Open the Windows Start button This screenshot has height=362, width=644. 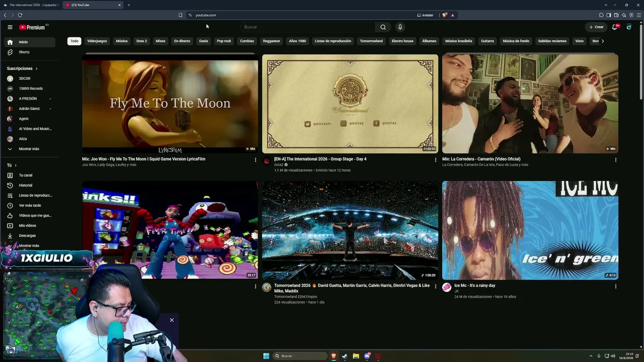point(266,356)
